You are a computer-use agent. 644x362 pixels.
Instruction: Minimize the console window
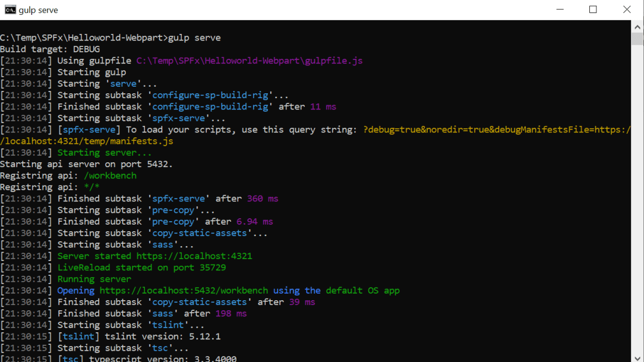tap(559, 10)
